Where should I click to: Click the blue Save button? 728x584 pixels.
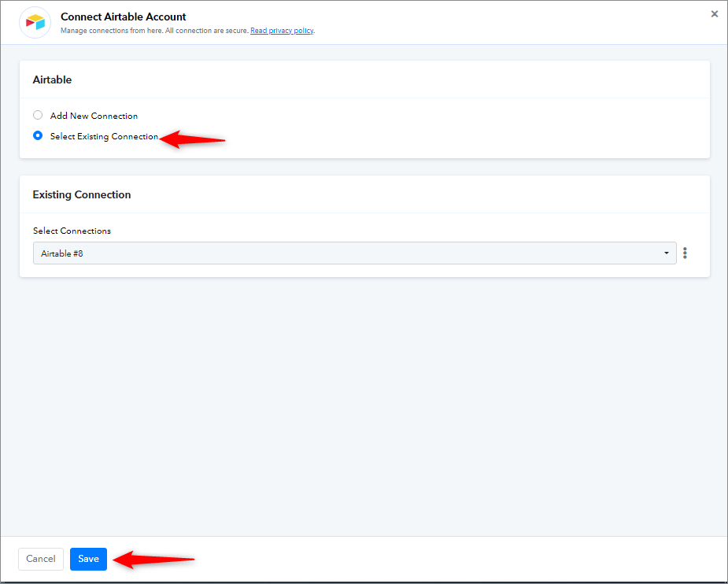[x=88, y=559]
